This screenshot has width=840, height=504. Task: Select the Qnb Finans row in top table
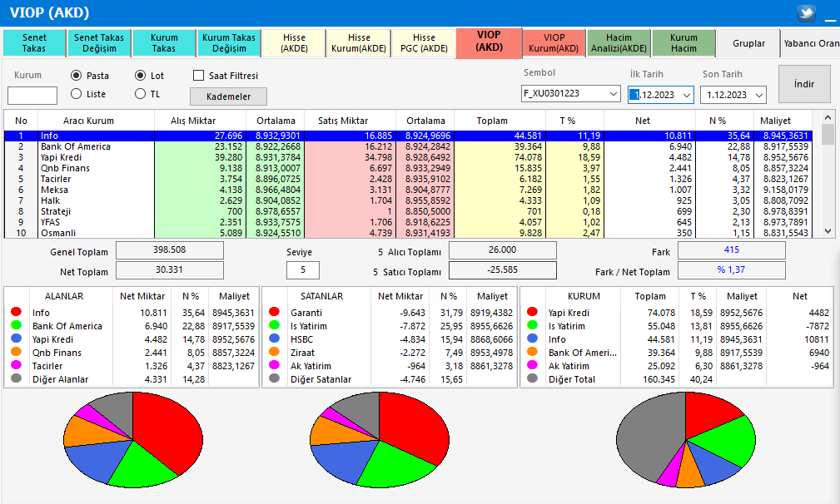(408, 168)
